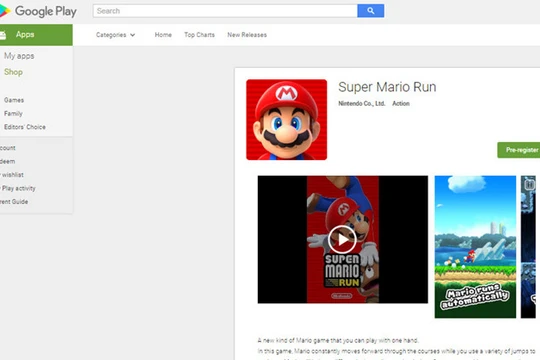Click the Super Mario Run title

point(387,87)
